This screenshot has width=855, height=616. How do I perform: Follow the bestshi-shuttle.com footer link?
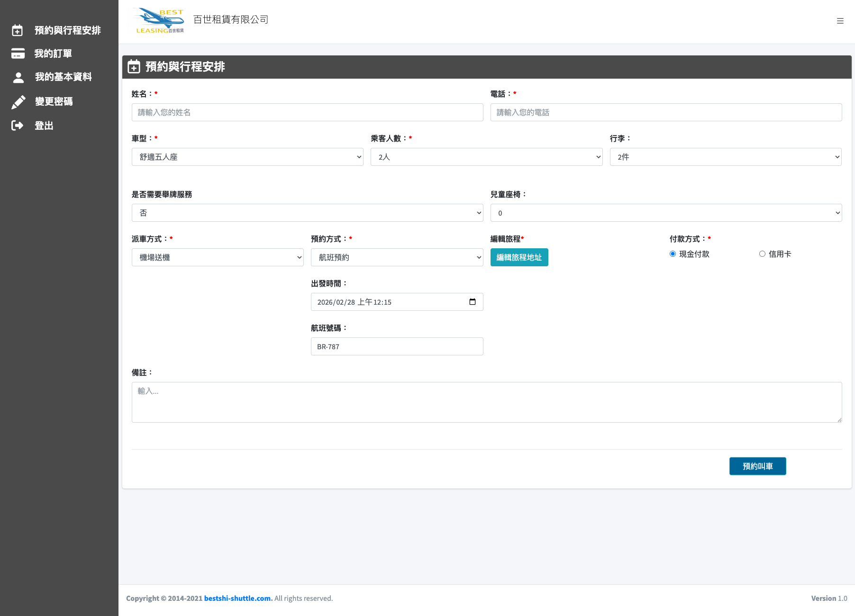(238, 598)
